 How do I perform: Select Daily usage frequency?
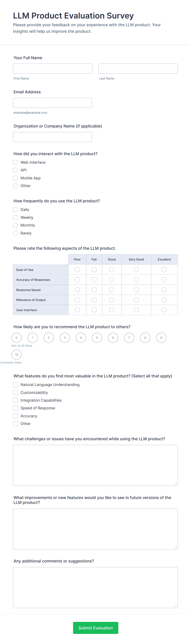(x=15, y=210)
